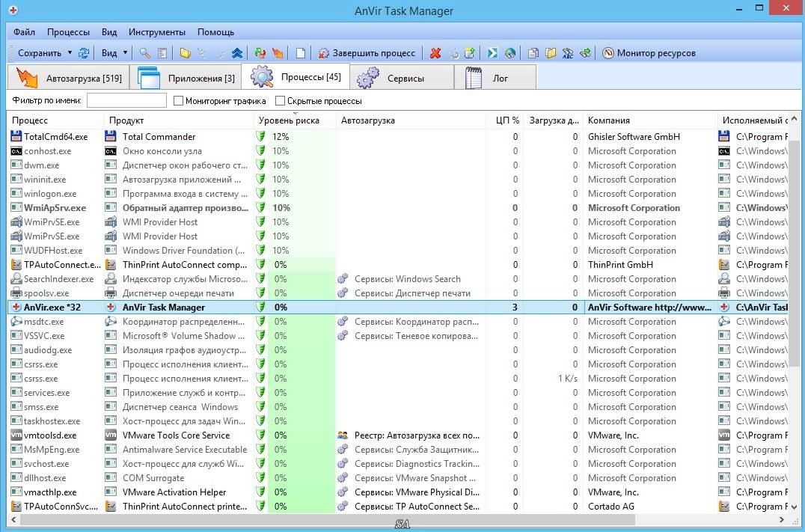
Task: Click the orange lightning toolbar icon
Action: point(278,53)
